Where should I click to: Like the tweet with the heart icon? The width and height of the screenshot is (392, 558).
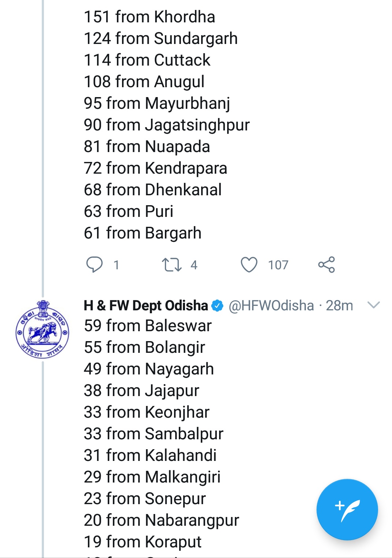(249, 265)
